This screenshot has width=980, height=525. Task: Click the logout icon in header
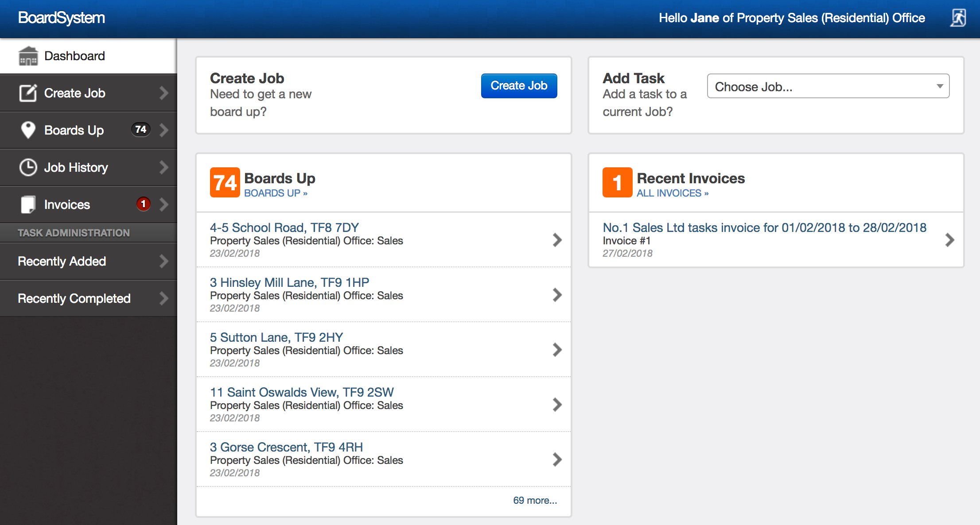pyautogui.click(x=958, y=18)
